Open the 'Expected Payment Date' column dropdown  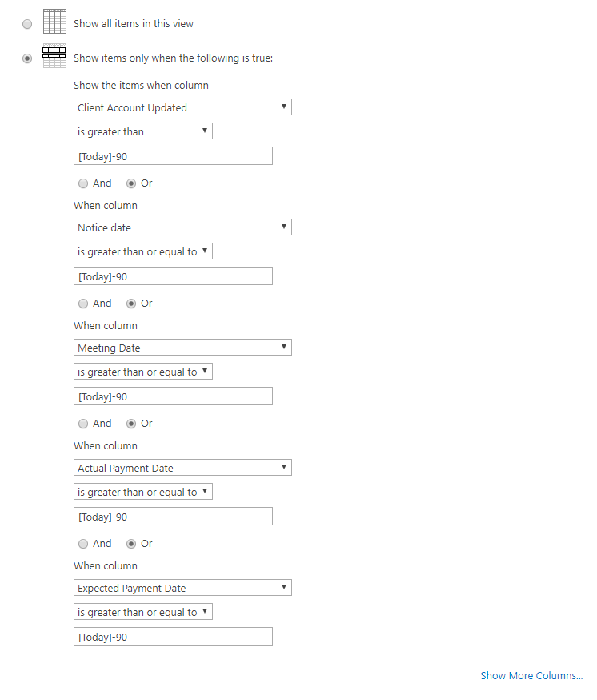click(x=182, y=587)
